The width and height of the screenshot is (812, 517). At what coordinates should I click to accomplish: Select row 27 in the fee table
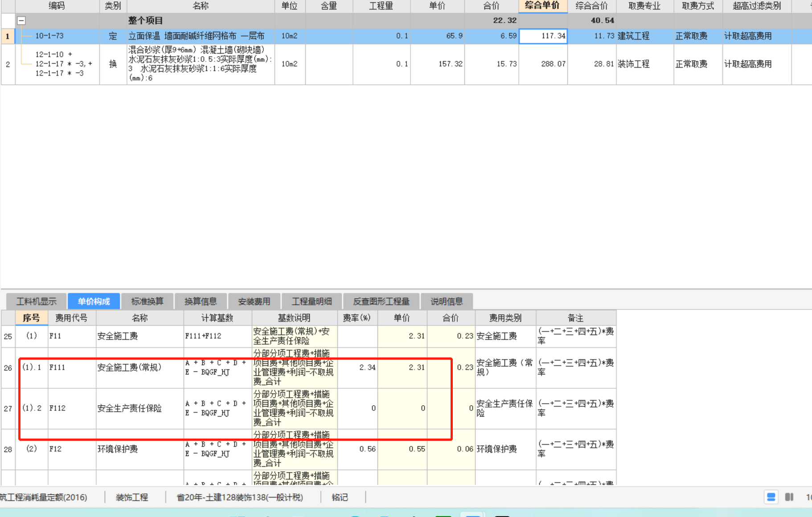tap(8, 408)
